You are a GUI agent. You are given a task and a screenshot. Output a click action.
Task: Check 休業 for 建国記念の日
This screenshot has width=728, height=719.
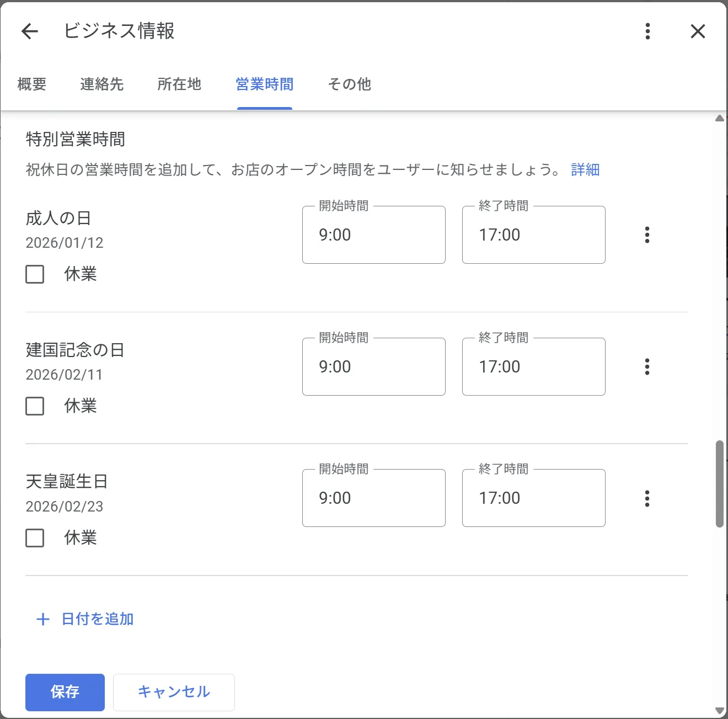click(35, 406)
